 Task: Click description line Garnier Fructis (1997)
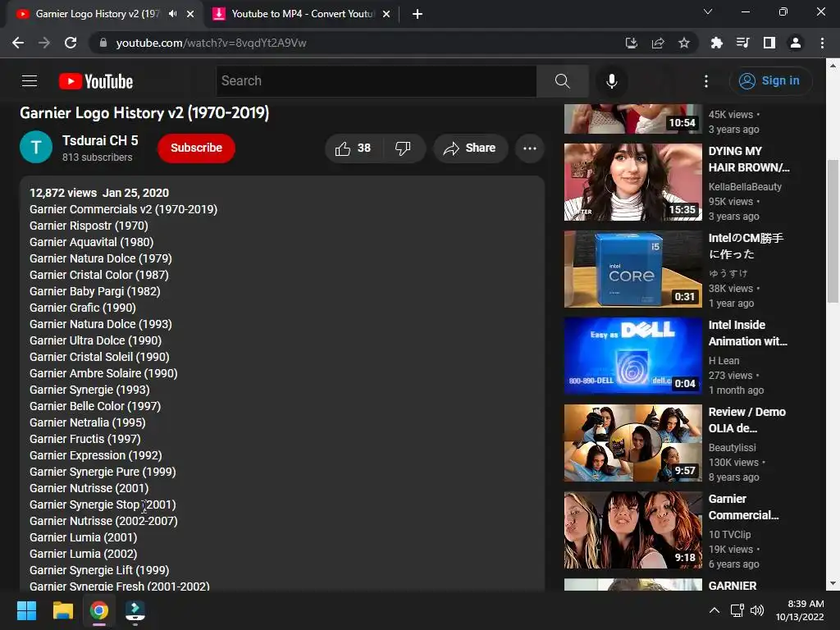[x=84, y=439]
